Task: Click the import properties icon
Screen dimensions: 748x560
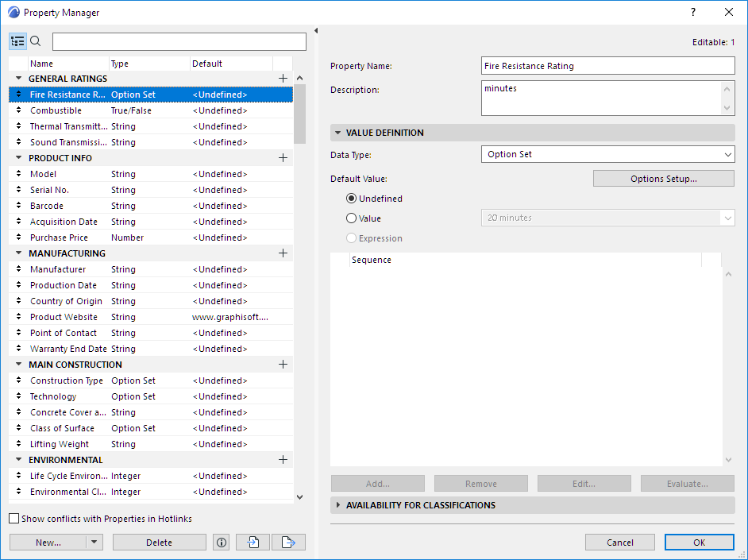Action: click(x=253, y=543)
